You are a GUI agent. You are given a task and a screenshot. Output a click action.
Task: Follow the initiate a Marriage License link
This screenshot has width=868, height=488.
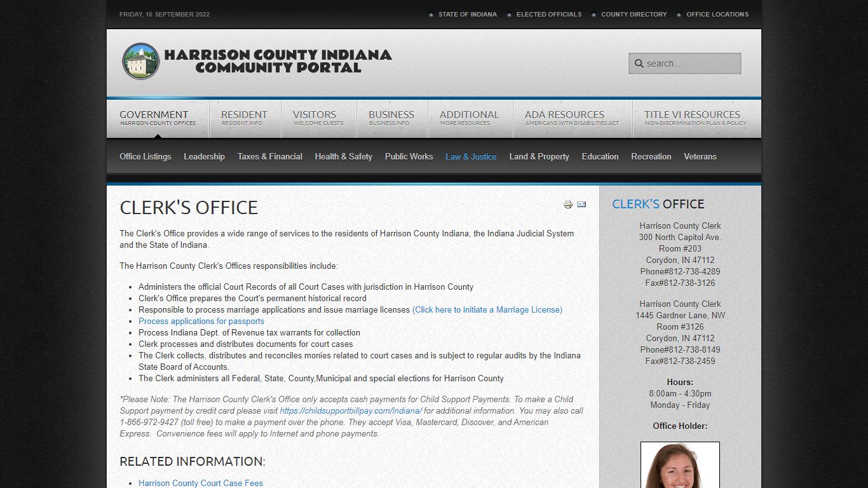pyautogui.click(x=487, y=310)
